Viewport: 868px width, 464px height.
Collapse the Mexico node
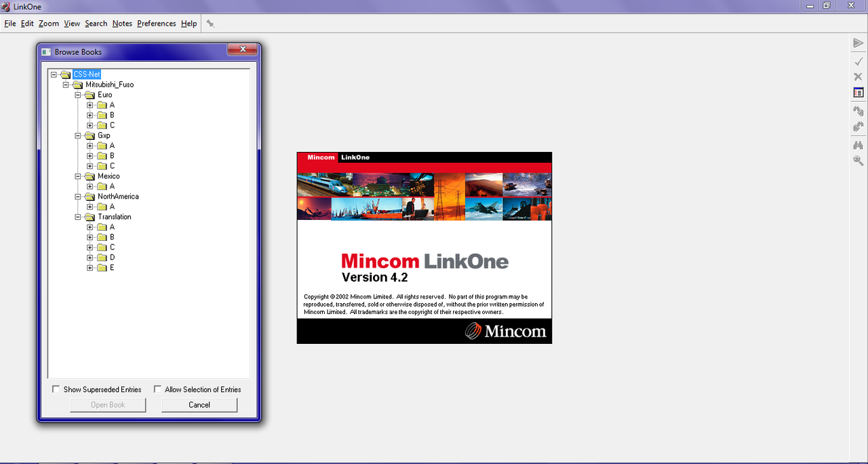point(78,176)
